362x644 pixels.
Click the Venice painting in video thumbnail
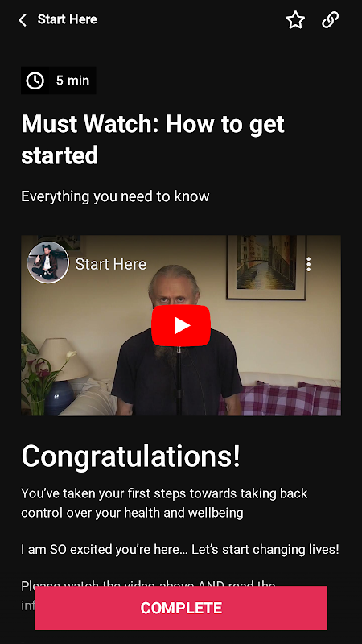(266, 267)
